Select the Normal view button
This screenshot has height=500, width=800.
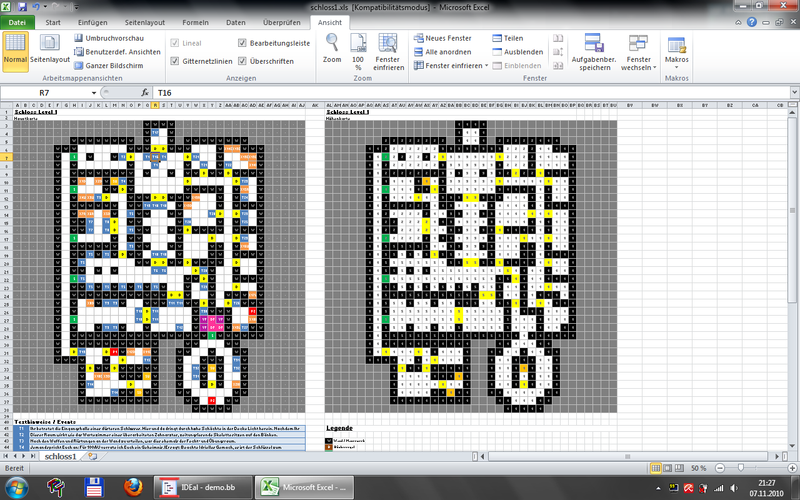click(15, 51)
